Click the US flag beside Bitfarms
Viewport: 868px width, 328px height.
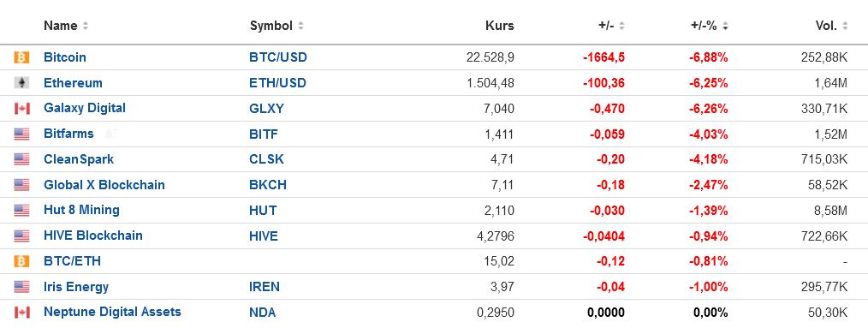(21, 134)
